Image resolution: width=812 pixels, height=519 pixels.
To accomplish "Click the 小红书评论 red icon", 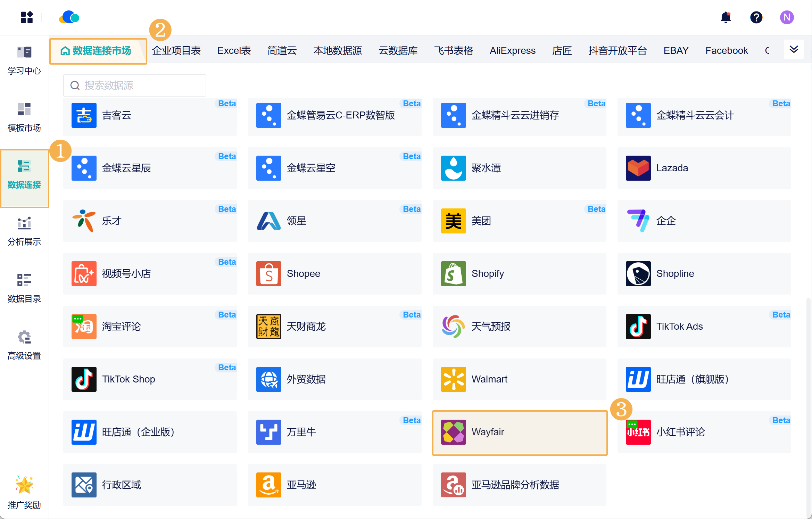I will point(638,432).
